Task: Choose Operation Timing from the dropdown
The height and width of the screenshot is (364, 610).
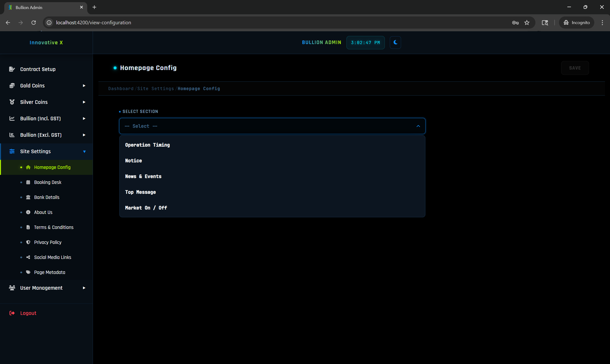Action: coord(272,145)
